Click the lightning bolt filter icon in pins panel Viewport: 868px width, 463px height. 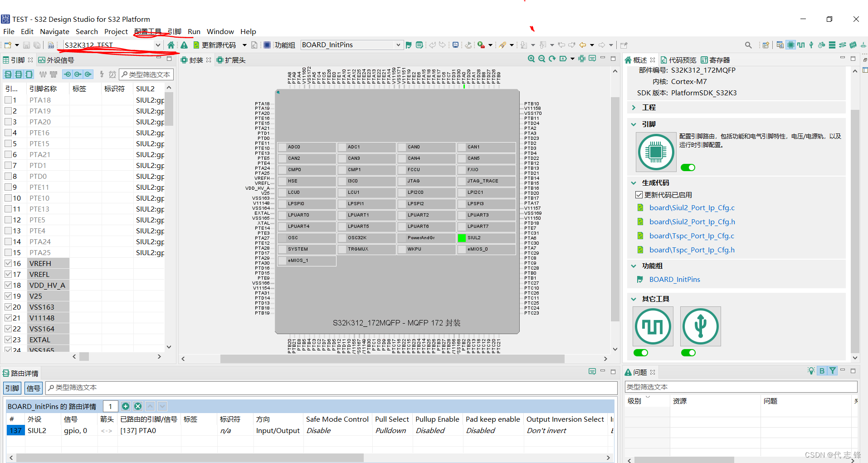click(x=102, y=74)
